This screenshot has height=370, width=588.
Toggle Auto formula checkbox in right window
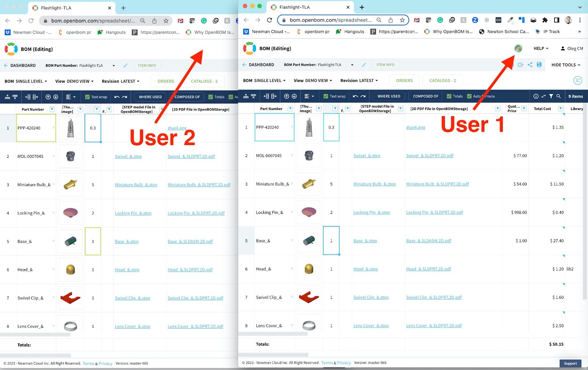(x=469, y=96)
